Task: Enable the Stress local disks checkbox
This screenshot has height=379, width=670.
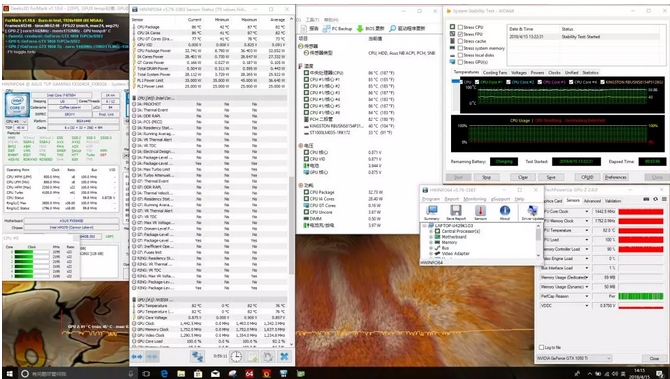Action: [460, 55]
